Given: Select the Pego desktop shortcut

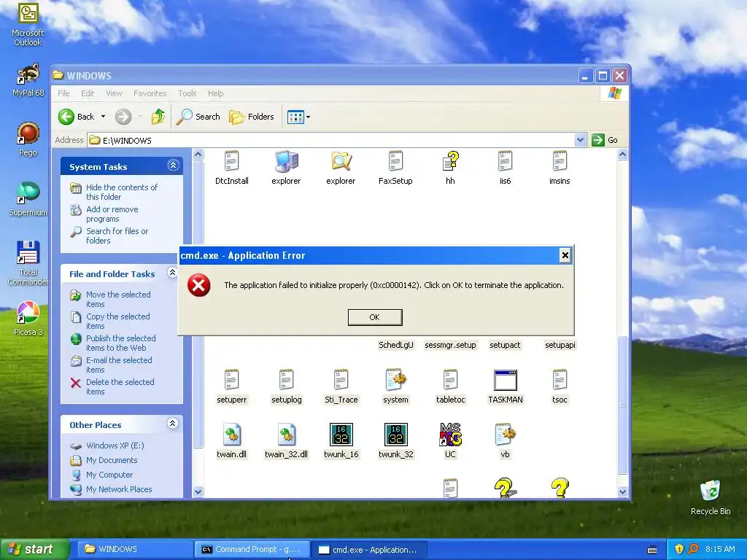Looking at the screenshot, I should (x=28, y=133).
